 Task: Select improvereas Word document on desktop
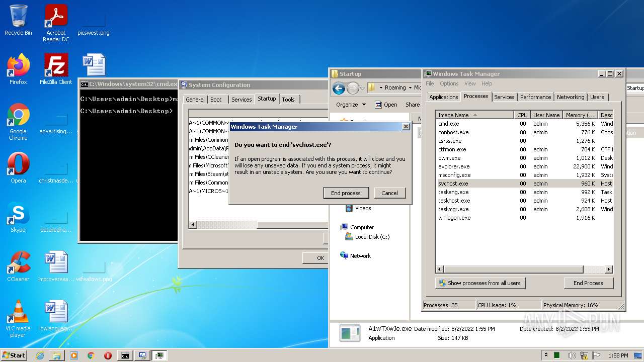coord(56,266)
